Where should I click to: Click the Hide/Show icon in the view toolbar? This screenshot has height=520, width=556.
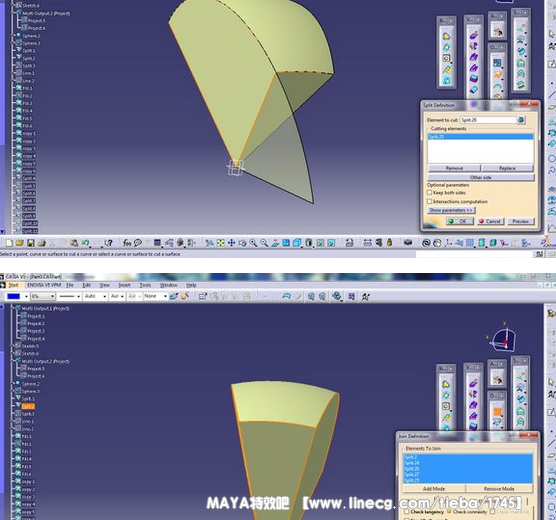tap(320, 243)
